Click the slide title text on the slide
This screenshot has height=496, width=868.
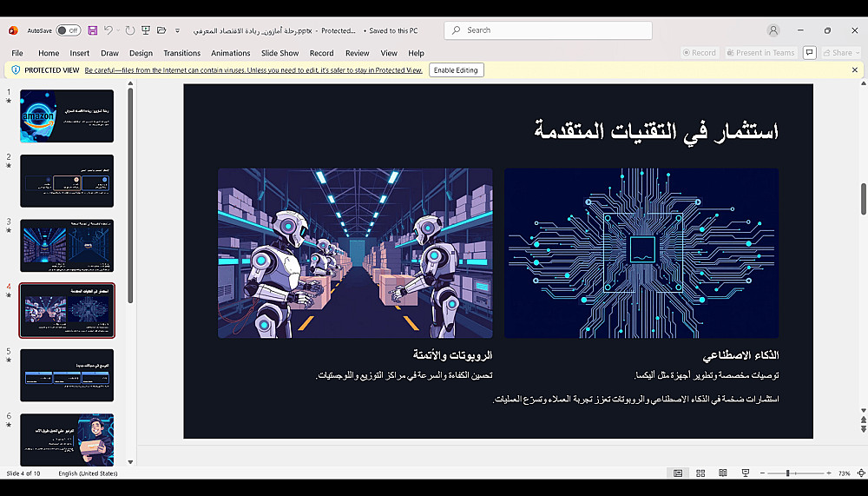(656, 132)
